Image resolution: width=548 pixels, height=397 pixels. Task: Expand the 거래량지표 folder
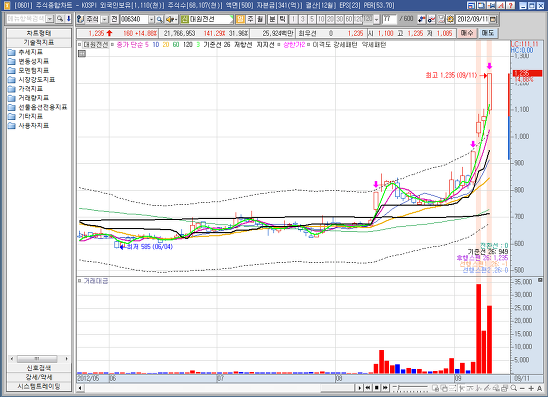(x=29, y=98)
